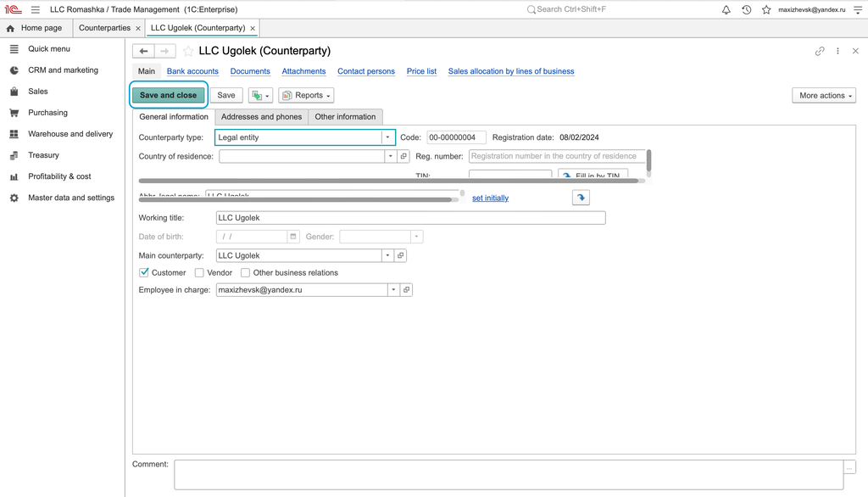Check the Vendor checkbox

click(x=199, y=272)
